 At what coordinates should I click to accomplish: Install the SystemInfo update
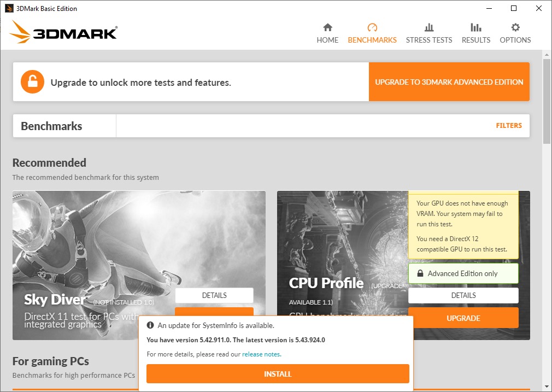coord(278,374)
